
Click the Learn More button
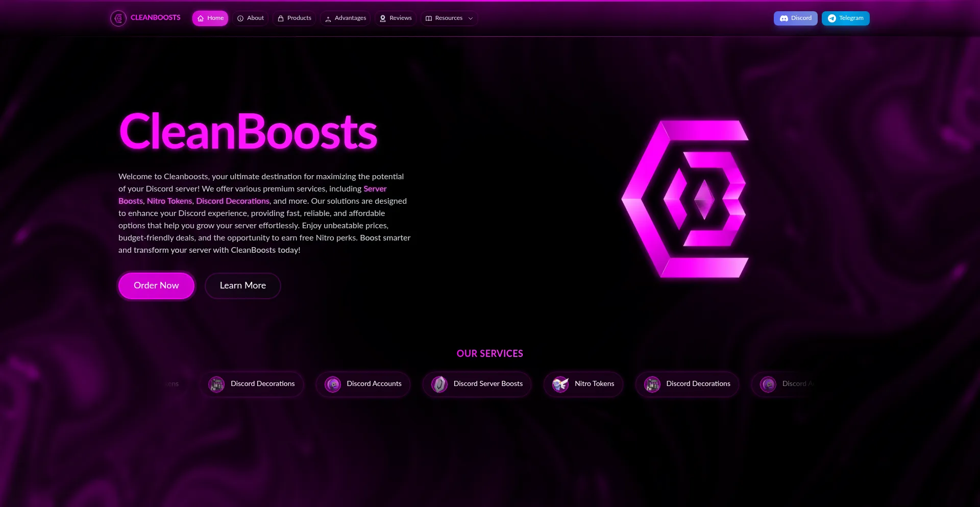(x=242, y=285)
